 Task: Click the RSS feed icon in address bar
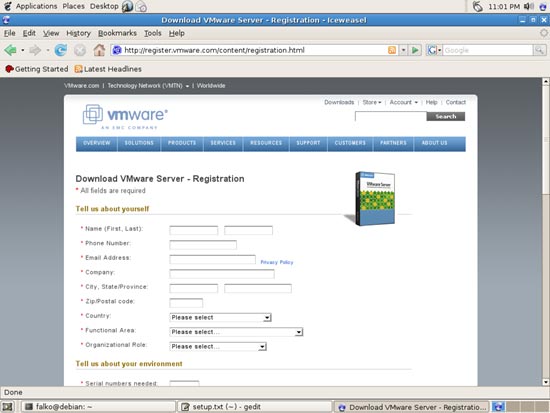392,50
